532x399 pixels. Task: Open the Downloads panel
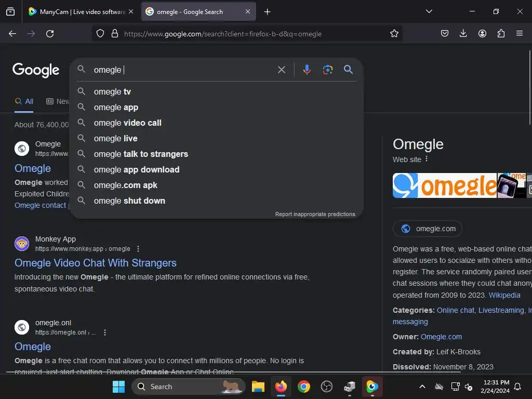point(463,33)
